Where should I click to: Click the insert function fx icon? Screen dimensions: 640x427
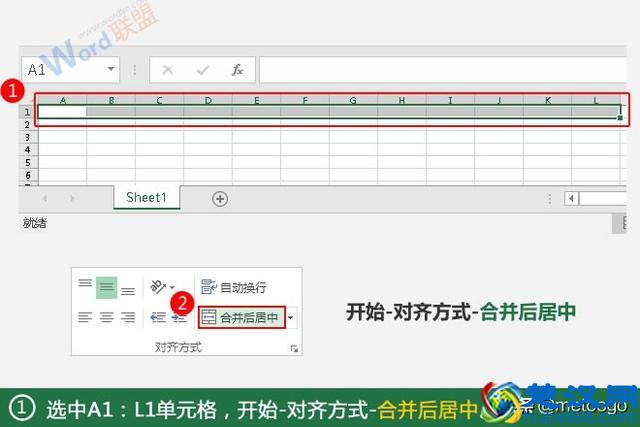[238, 70]
